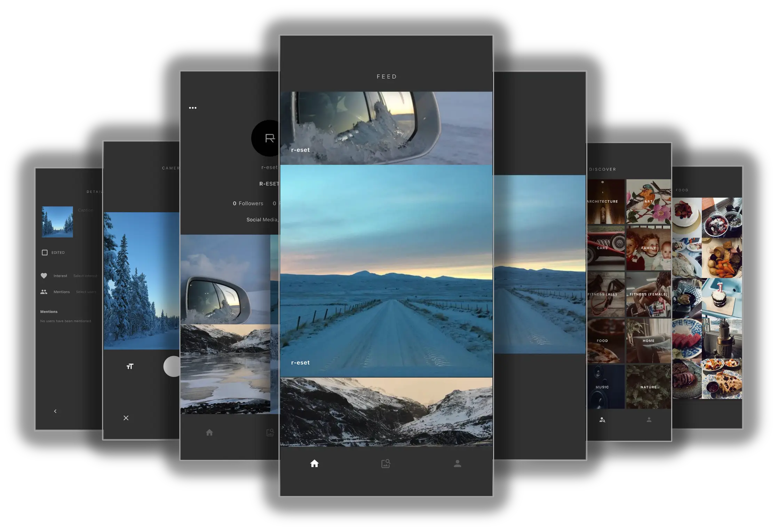The height and width of the screenshot is (532, 778).
Task: Open the Select users picker for Mentions
Action: pyautogui.click(x=86, y=292)
